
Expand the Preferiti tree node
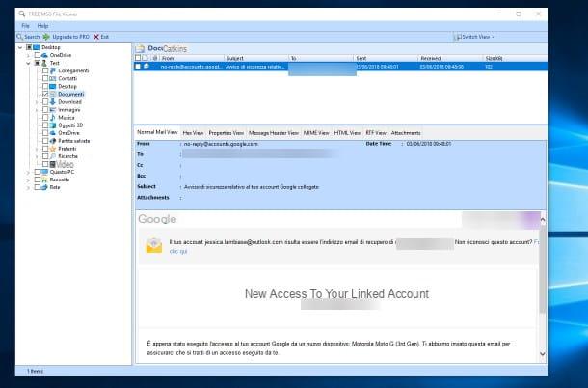point(37,149)
